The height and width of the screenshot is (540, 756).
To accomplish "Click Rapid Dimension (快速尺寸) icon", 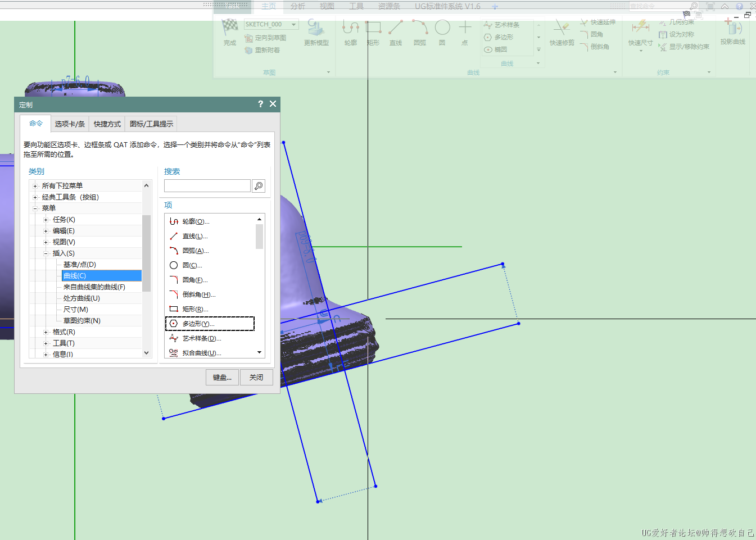I will [640, 27].
